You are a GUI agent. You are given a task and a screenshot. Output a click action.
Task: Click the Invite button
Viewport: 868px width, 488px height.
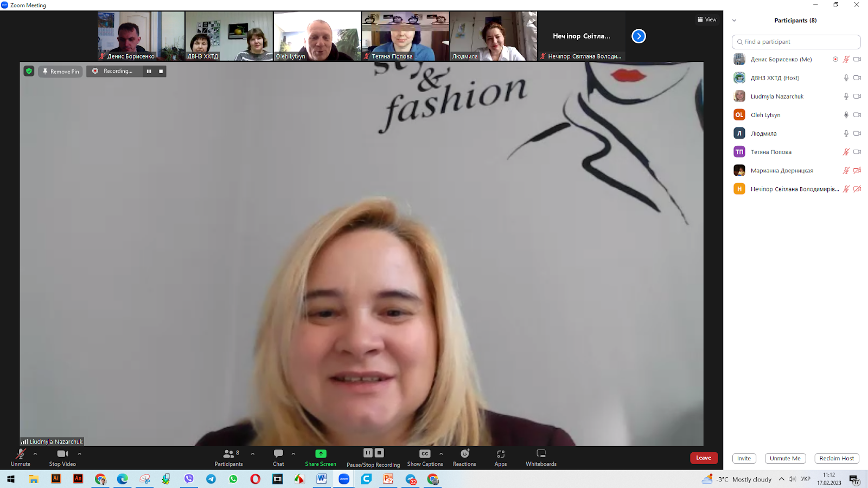pos(744,458)
